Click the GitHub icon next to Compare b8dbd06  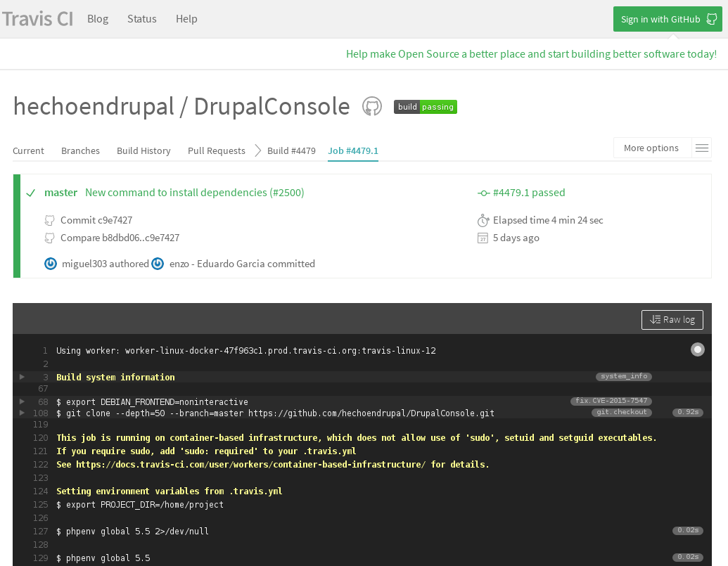(49, 238)
